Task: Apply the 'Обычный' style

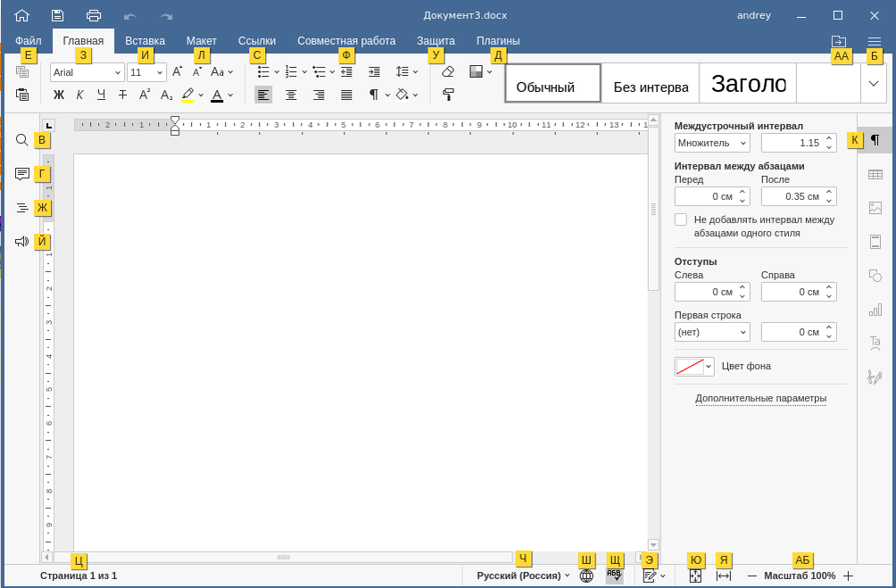Action: coord(553,84)
